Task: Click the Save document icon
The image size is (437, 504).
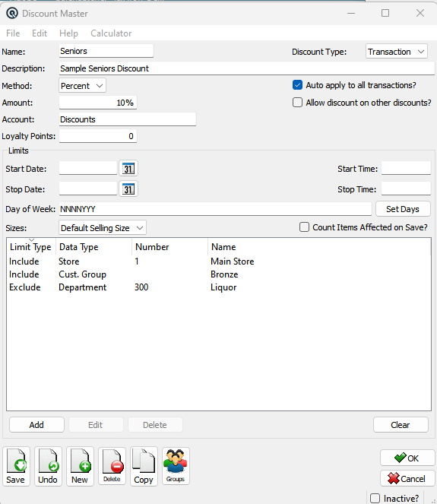Action: point(16,466)
